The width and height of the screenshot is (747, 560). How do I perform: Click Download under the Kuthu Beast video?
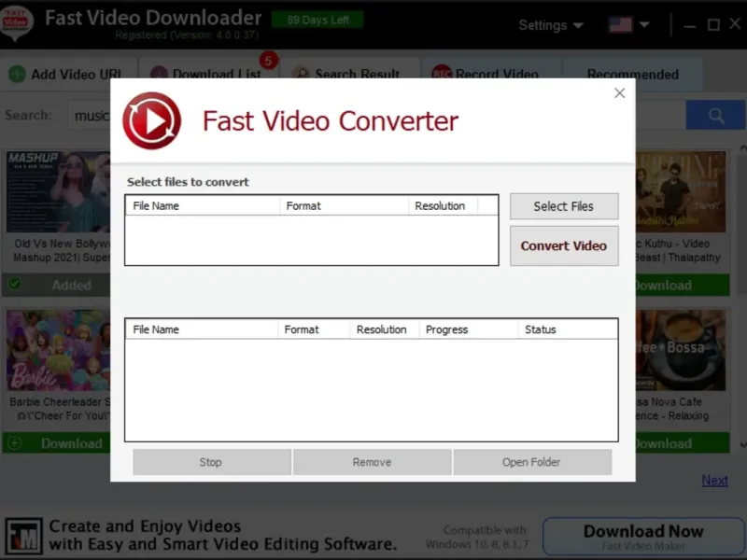click(683, 285)
